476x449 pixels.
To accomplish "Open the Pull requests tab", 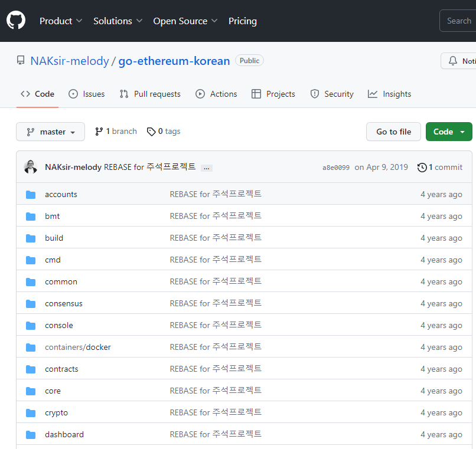I will pyautogui.click(x=150, y=94).
